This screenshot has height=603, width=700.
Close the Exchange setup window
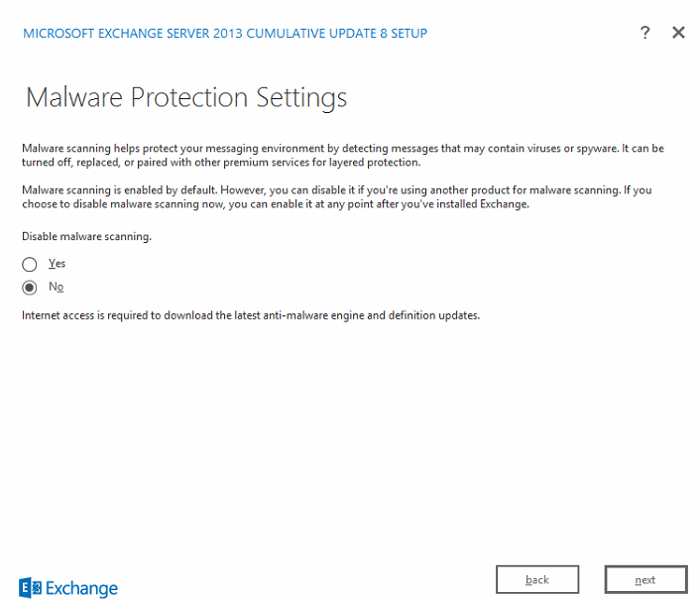pyautogui.click(x=678, y=33)
